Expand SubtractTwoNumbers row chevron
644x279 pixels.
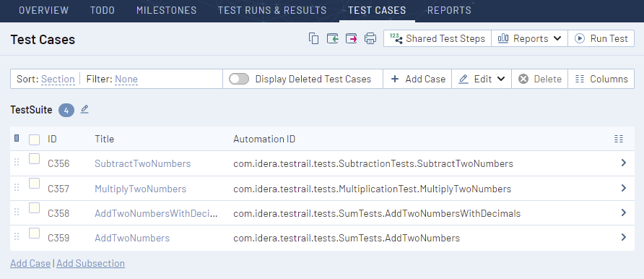pos(624,163)
